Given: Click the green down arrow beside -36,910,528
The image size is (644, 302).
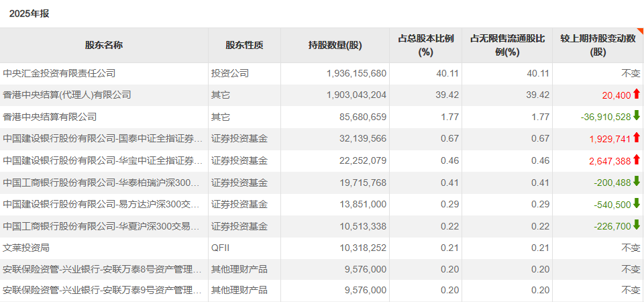Looking at the screenshot, I should pos(637,115).
